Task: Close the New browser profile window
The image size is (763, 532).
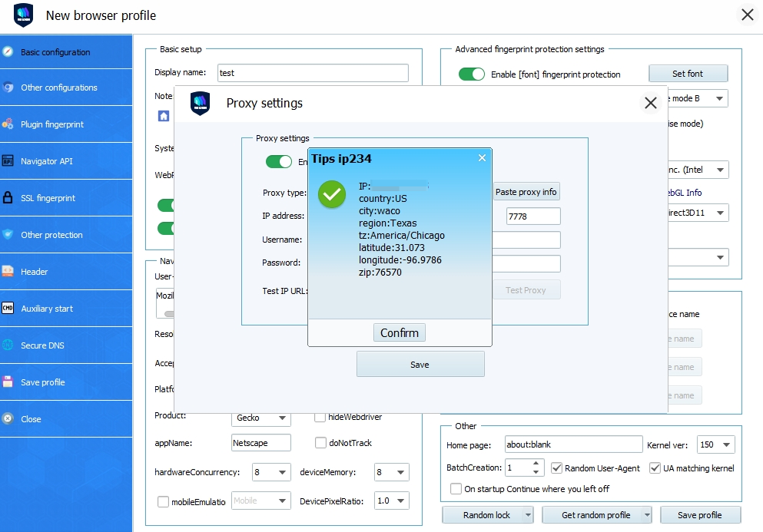Action: 748,15
